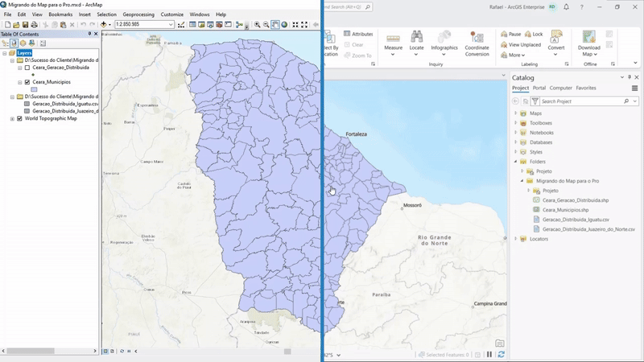Image resolution: width=644 pixels, height=362 pixels.
Task: Open the Add Data dropdown arrow
Action: point(109,25)
